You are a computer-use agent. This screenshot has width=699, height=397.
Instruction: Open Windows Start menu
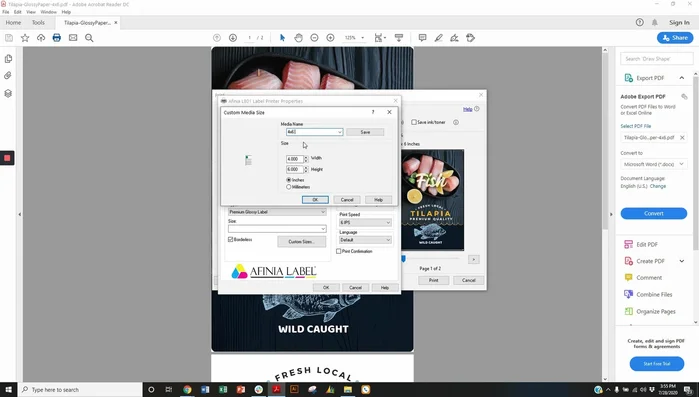point(8,389)
